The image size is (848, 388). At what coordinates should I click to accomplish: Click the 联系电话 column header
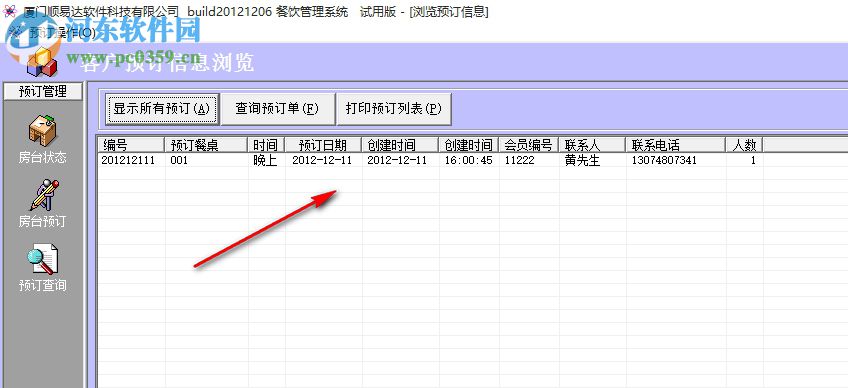[x=675, y=145]
